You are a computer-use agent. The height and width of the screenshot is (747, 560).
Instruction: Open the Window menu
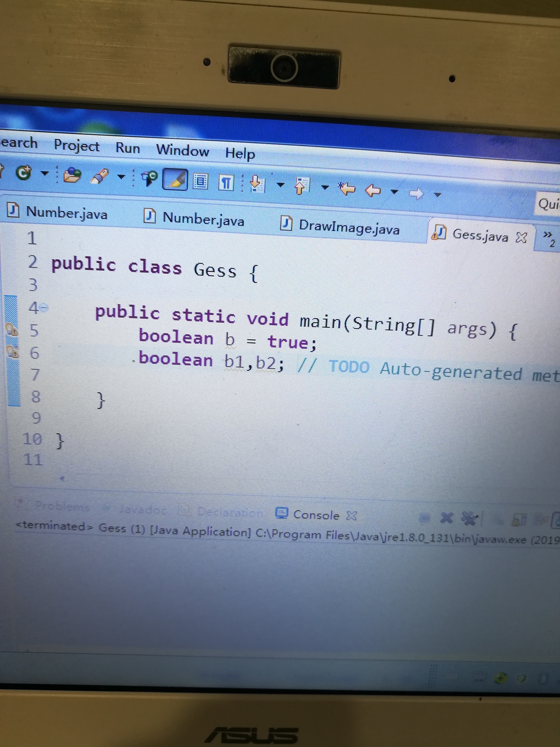click(x=183, y=150)
